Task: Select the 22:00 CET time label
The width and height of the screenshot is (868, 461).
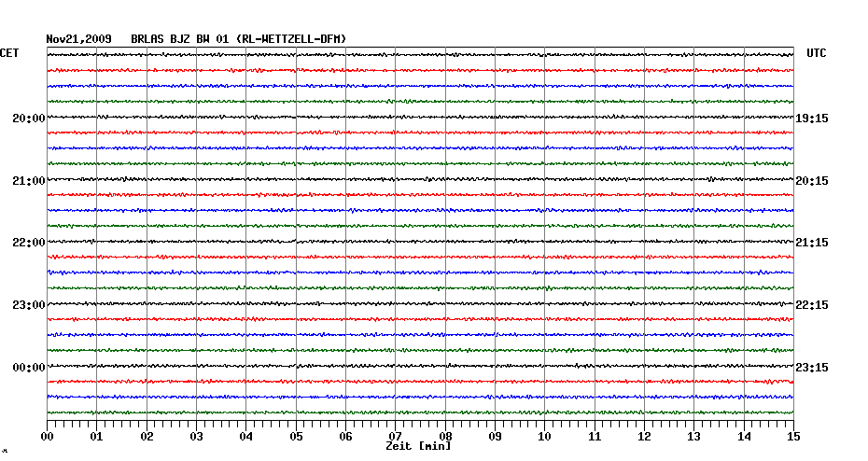Action: pos(29,243)
